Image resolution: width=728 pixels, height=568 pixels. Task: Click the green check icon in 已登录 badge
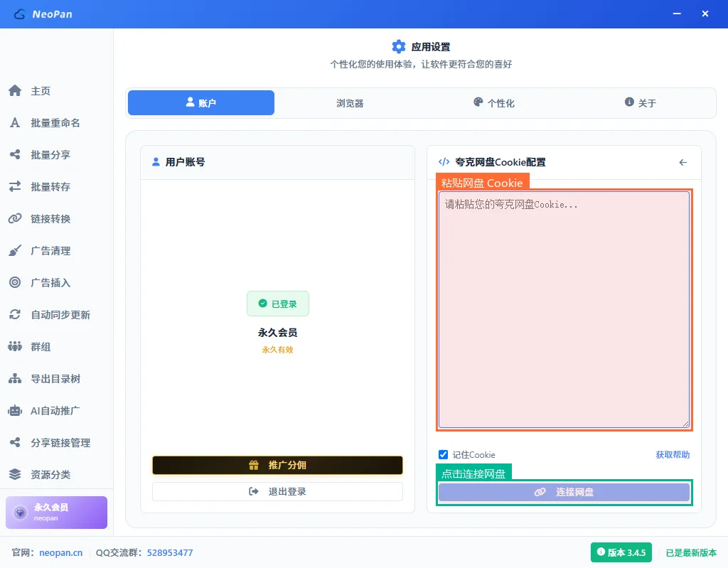(263, 304)
